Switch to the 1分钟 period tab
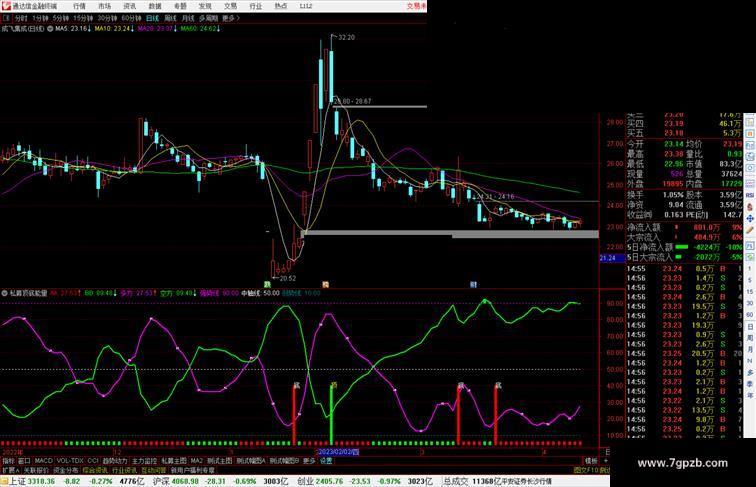This screenshot has height=487, width=756. [x=40, y=18]
